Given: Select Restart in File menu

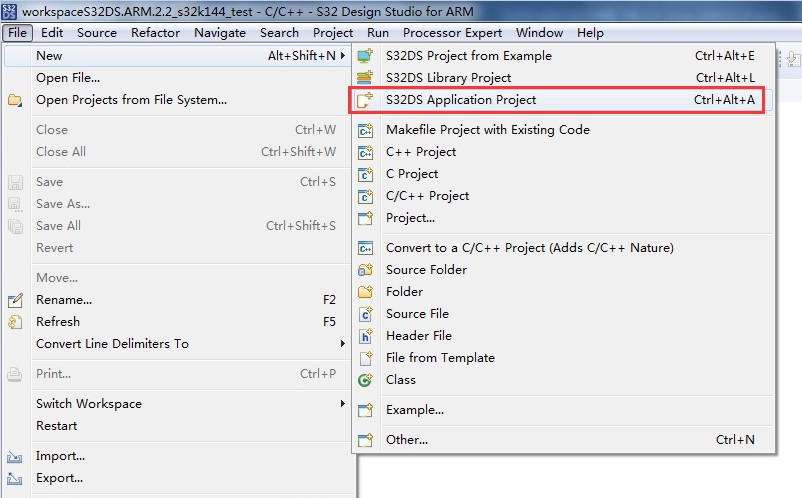Looking at the screenshot, I should click(x=177, y=426).
